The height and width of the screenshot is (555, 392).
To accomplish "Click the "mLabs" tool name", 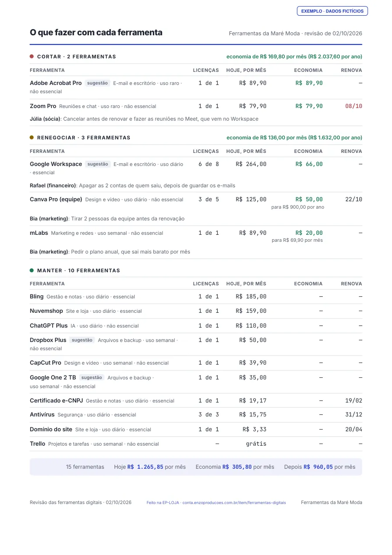I will 39,233.
